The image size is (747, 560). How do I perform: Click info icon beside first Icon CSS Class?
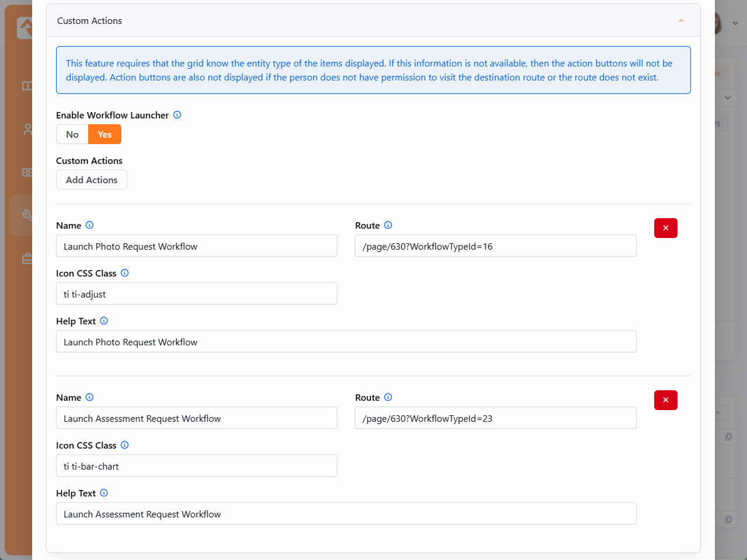coord(124,273)
